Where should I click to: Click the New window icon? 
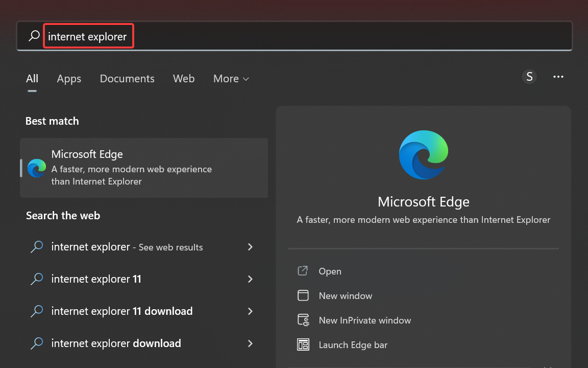(303, 295)
